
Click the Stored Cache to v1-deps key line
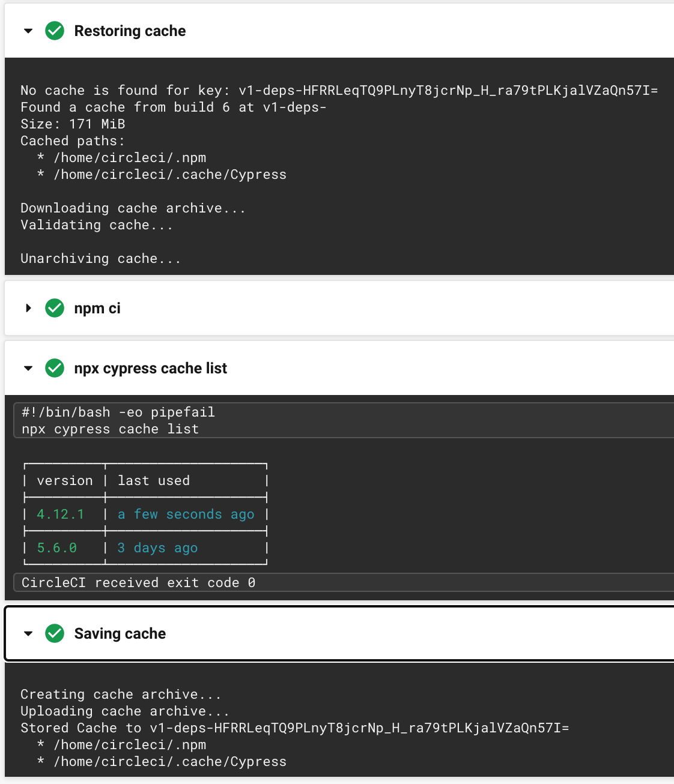tap(295, 728)
